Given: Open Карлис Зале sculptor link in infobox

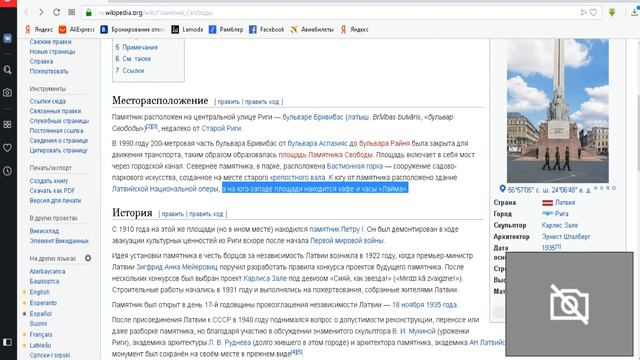Looking at the screenshot, I should click(560, 225).
